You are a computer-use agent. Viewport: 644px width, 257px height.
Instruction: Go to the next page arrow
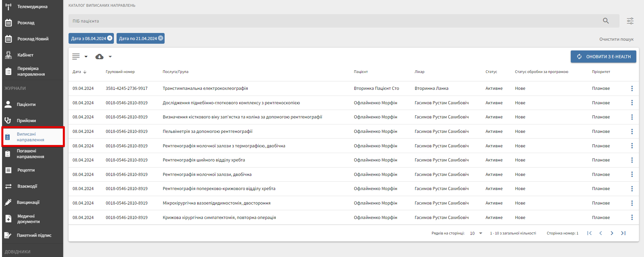tap(612, 233)
